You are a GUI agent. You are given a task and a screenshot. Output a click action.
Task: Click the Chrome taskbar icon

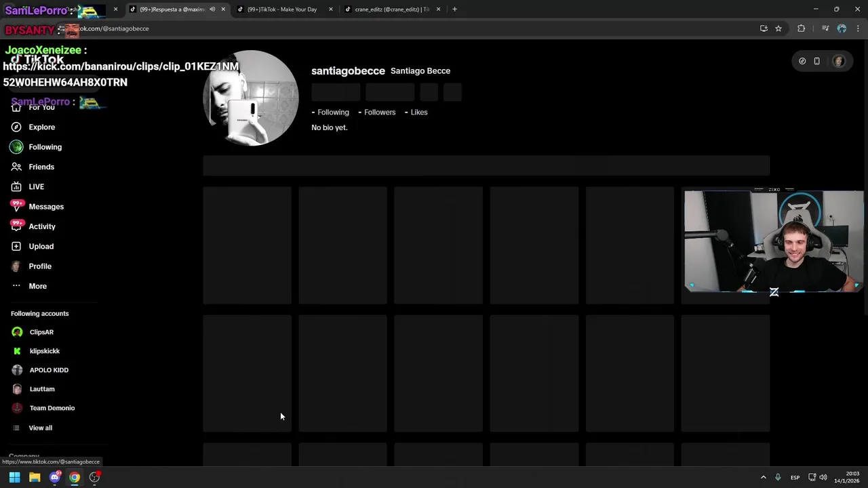[75, 477]
